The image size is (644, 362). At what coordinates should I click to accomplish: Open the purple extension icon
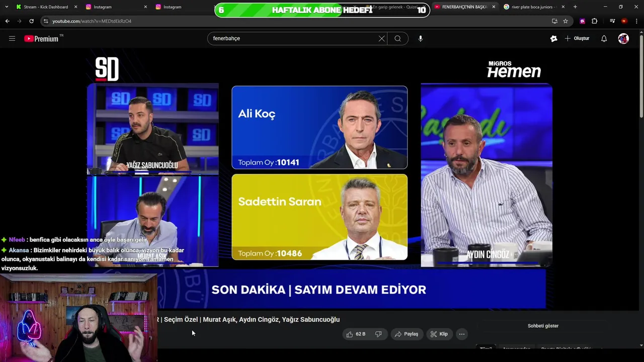click(x=582, y=21)
